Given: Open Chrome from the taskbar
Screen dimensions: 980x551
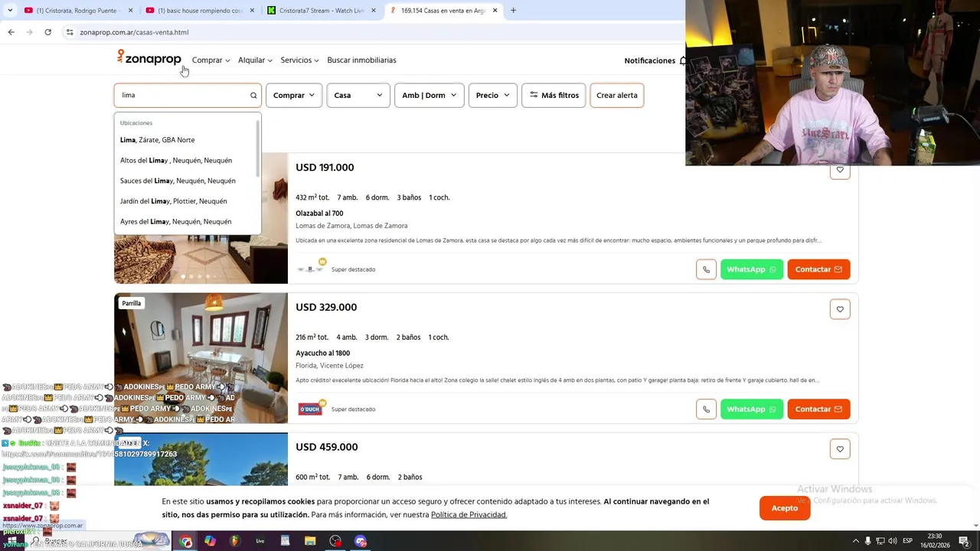Looking at the screenshot, I should tap(186, 541).
